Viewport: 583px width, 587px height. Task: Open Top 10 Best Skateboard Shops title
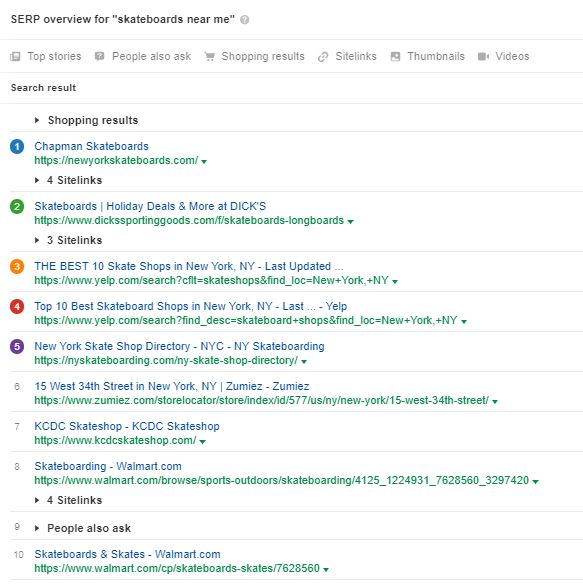click(191, 306)
